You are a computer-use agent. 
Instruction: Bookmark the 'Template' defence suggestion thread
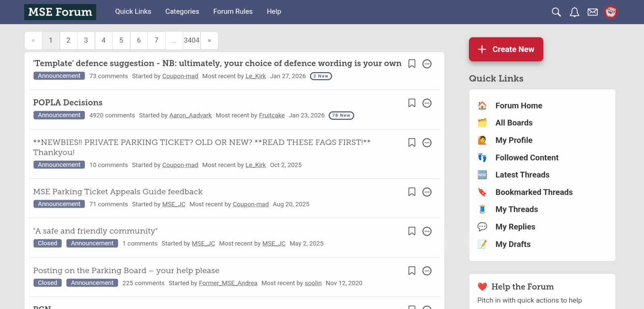412,64
